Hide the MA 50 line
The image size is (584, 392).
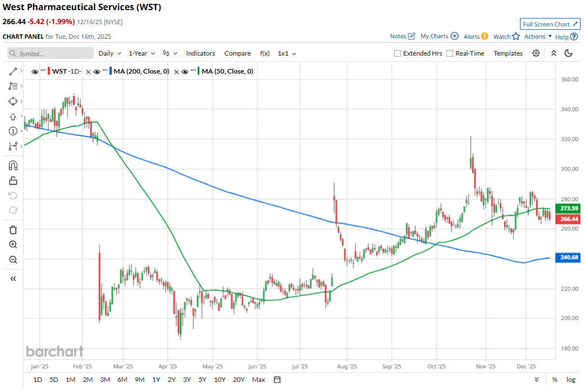[185, 71]
